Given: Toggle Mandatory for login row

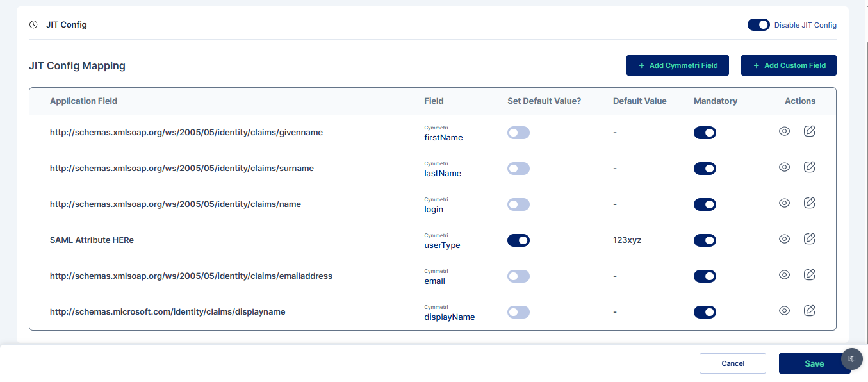Looking at the screenshot, I should point(705,204).
